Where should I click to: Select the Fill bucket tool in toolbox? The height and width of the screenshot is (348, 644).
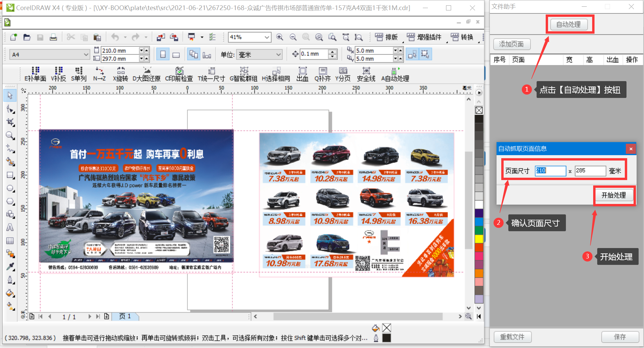click(10, 293)
